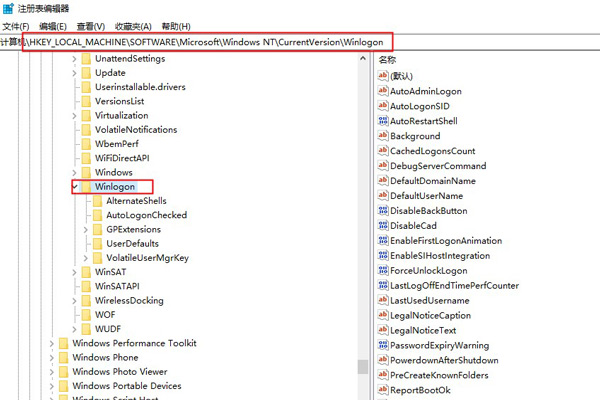Click the DisableBackButton DWORD value icon
Screen dimensions: 600x400
(383, 210)
